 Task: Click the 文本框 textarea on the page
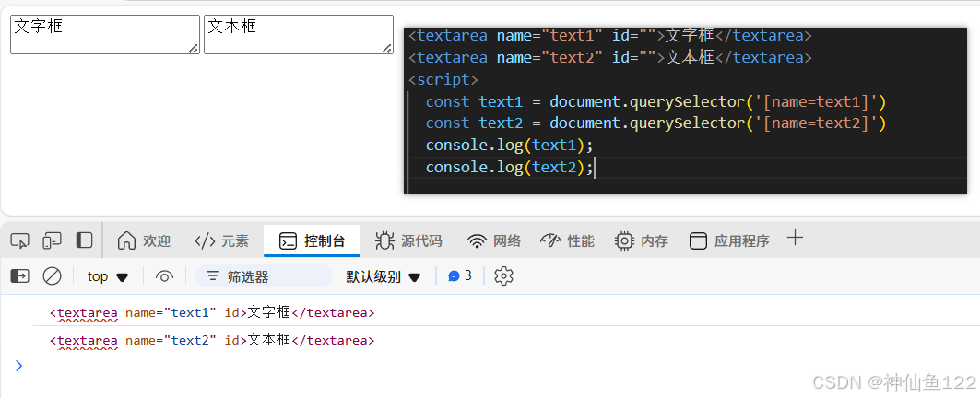(x=298, y=34)
